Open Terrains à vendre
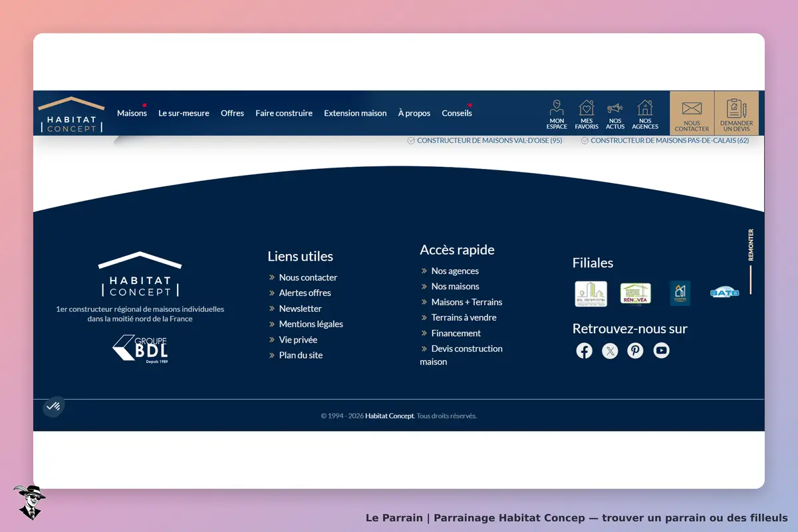 [x=464, y=317]
